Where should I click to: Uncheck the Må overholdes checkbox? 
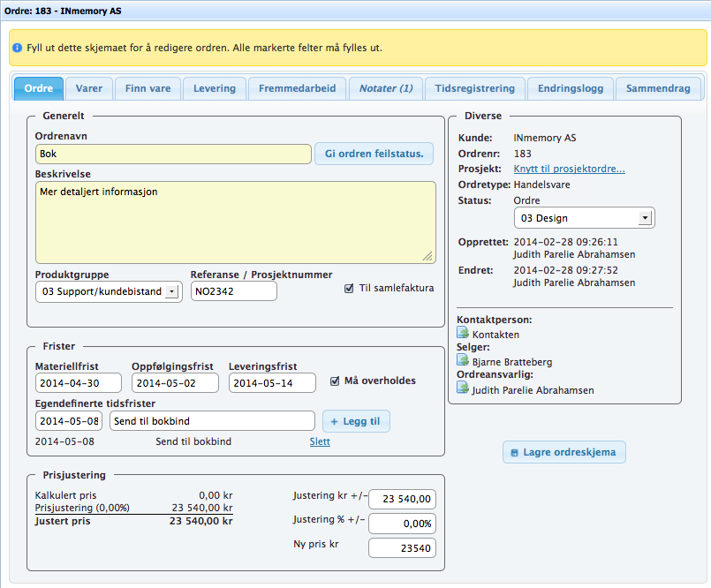point(335,381)
